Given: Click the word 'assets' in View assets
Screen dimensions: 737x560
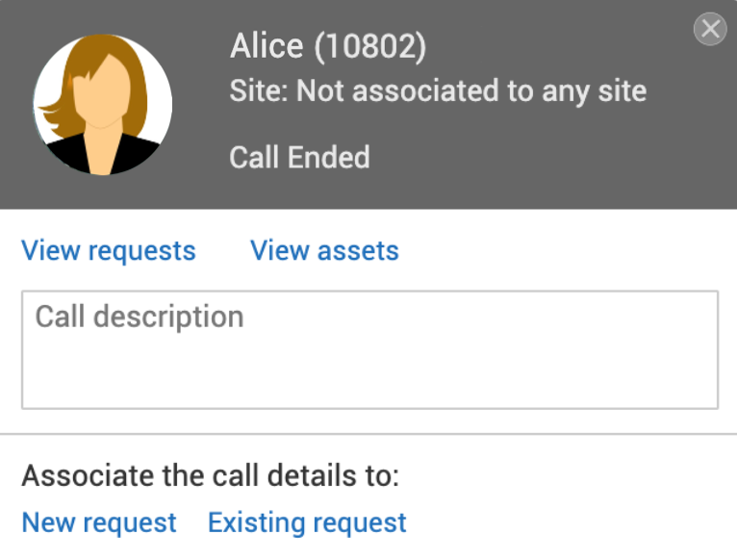Looking at the screenshot, I should point(358,251).
